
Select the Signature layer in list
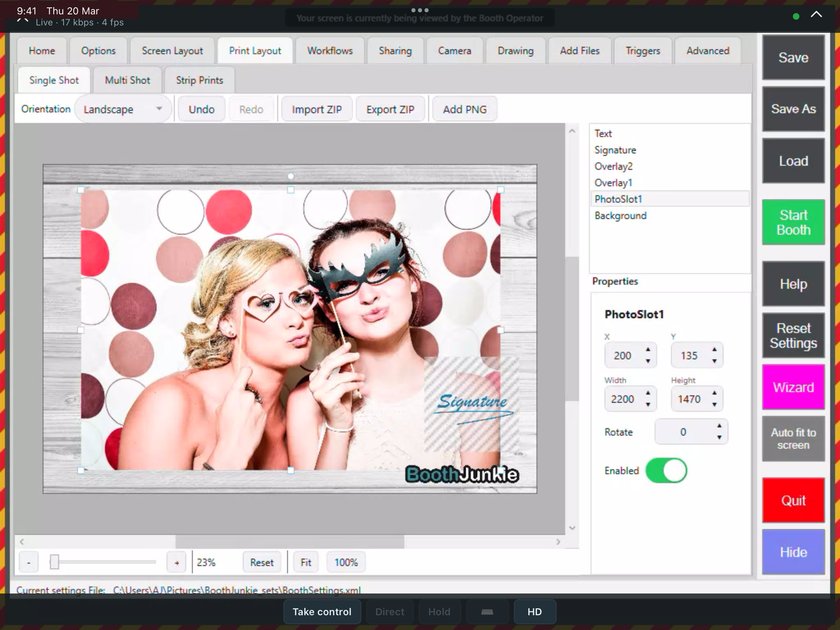coord(670,150)
